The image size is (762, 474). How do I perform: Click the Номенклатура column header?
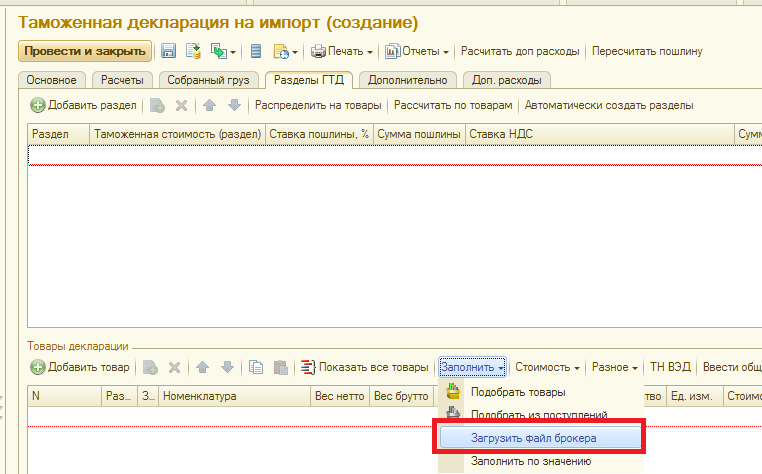coord(200,396)
